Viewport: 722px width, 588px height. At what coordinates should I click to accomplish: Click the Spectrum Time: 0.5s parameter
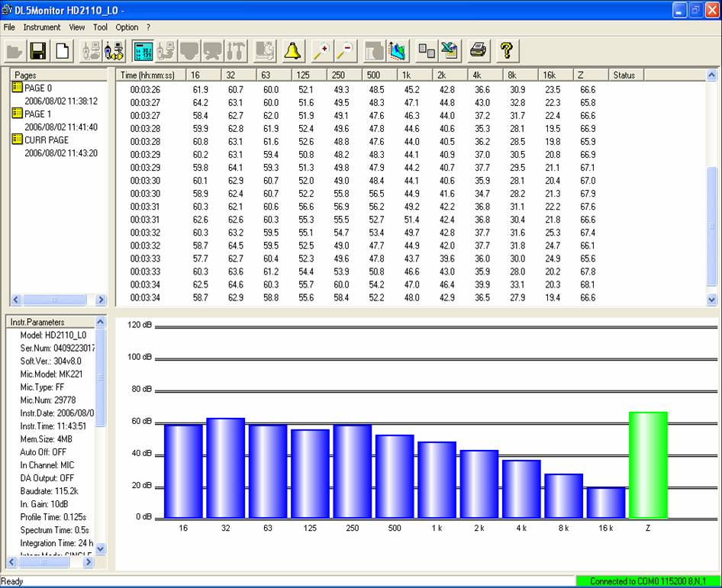click(x=54, y=530)
